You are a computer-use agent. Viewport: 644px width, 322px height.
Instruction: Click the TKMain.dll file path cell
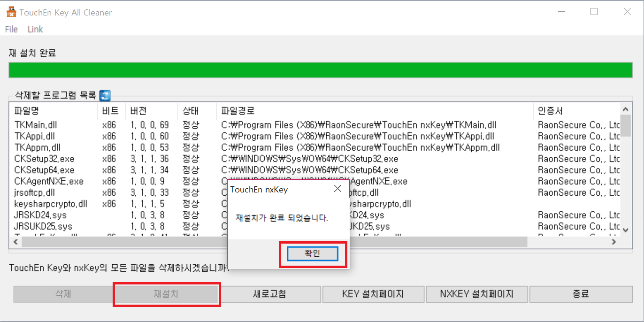click(x=359, y=125)
